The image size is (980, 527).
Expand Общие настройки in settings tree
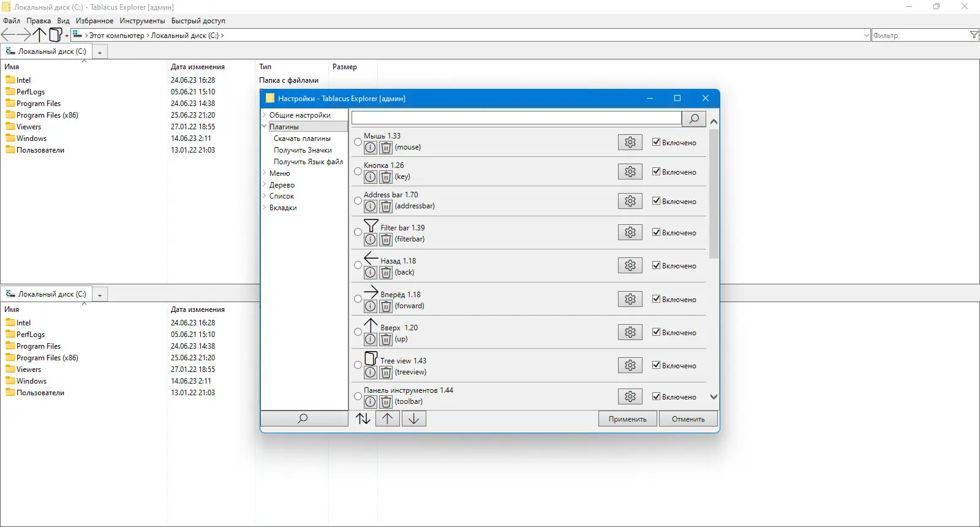coord(265,115)
